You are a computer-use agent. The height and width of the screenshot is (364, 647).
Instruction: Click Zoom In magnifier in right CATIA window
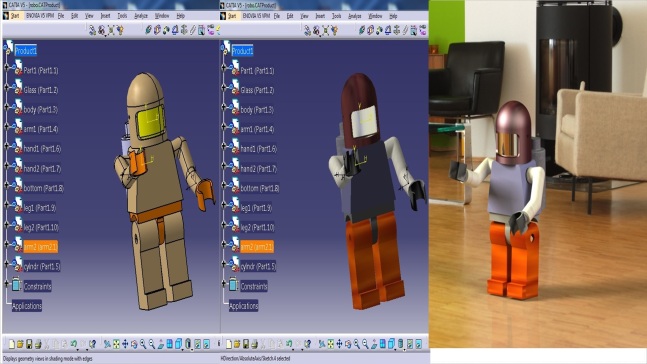(357, 344)
